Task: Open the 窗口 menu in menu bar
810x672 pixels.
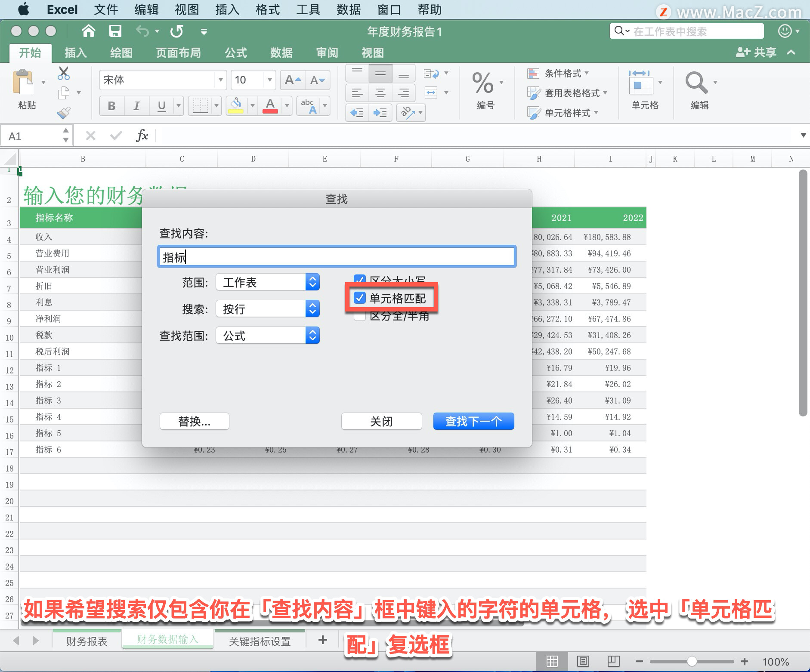Action: coord(389,9)
